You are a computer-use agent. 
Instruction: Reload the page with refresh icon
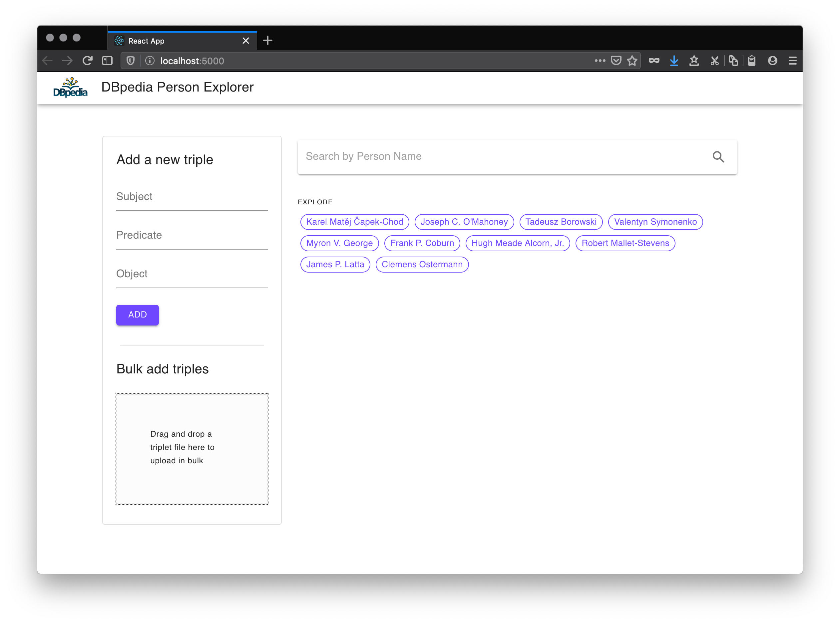click(x=88, y=61)
